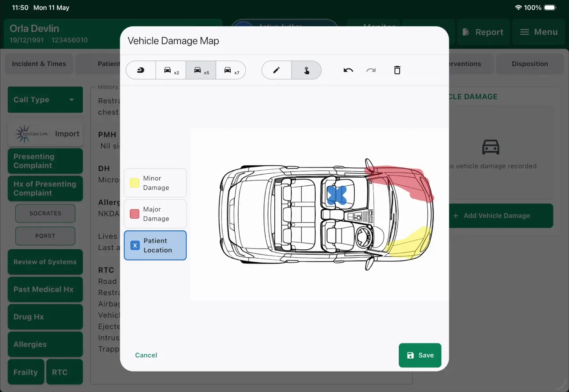Viewport: 569px width, 392px height.
Task: Click the Report document icon
Action: (x=466, y=32)
